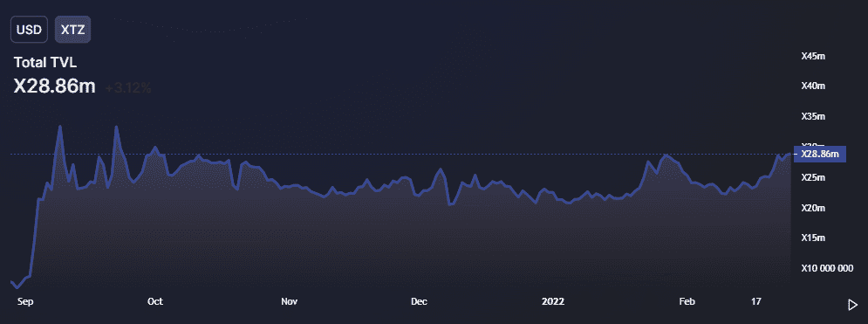Viewport: 868px width, 324px height.
Task: Click the Total TVL heading
Action: point(45,63)
